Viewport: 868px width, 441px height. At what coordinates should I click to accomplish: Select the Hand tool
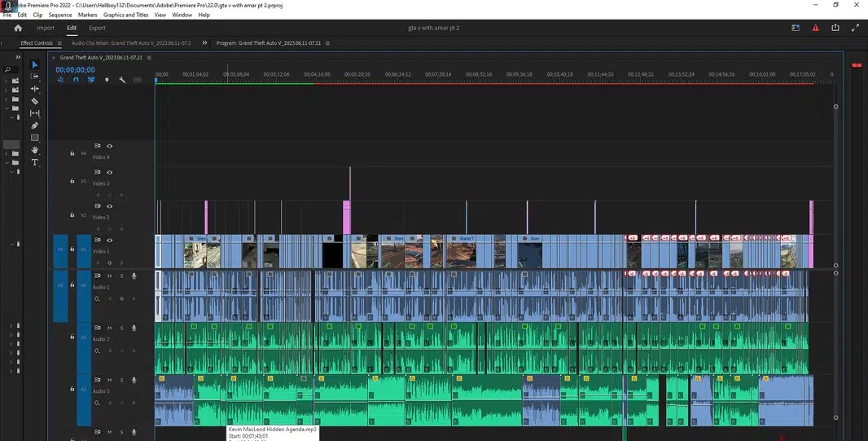34,150
